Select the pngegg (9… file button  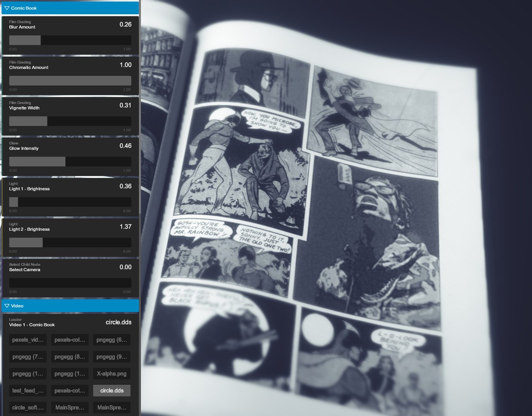coord(112,357)
